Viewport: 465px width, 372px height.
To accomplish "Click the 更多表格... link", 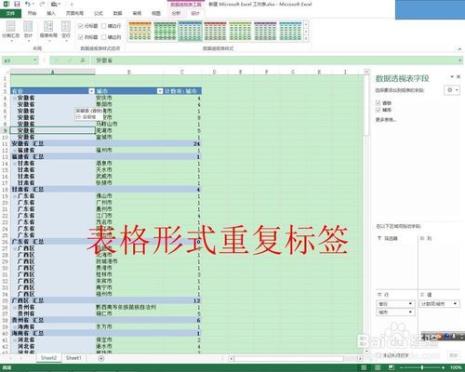I will point(386,119).
